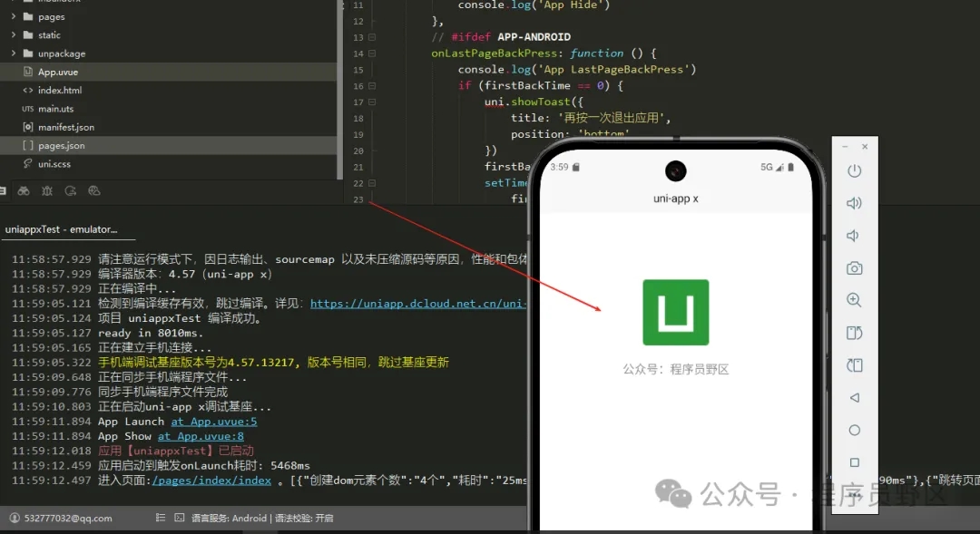
Task: Open main.uts in the file tree
Action: (169, 109)
